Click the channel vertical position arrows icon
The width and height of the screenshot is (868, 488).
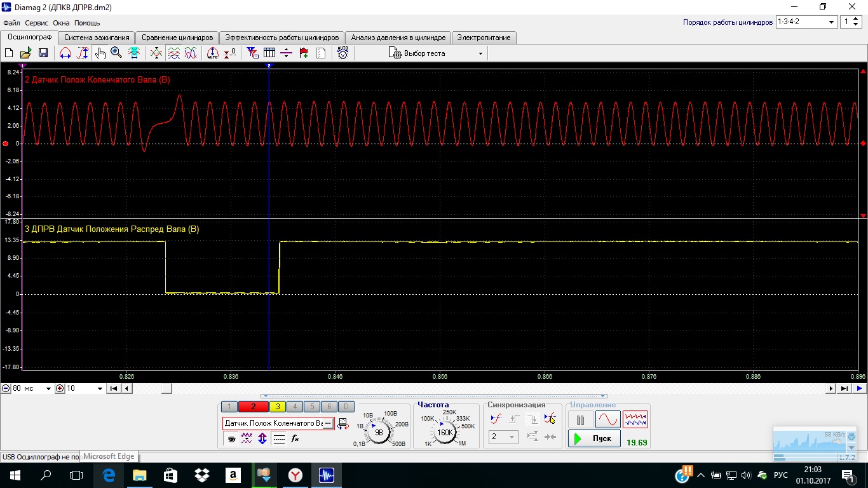(x=262, y=438)
